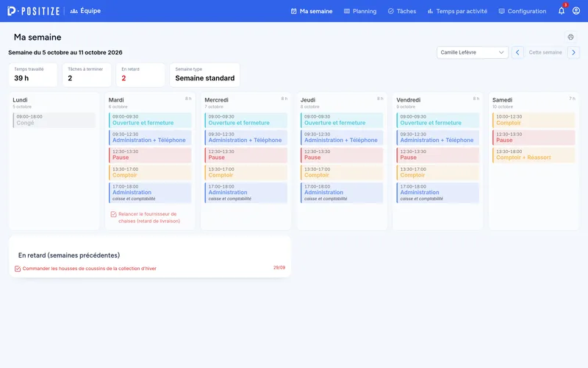Open Mercredi Pause block
This screenshot has width=588, height=368.
click(x=246, y=155)
